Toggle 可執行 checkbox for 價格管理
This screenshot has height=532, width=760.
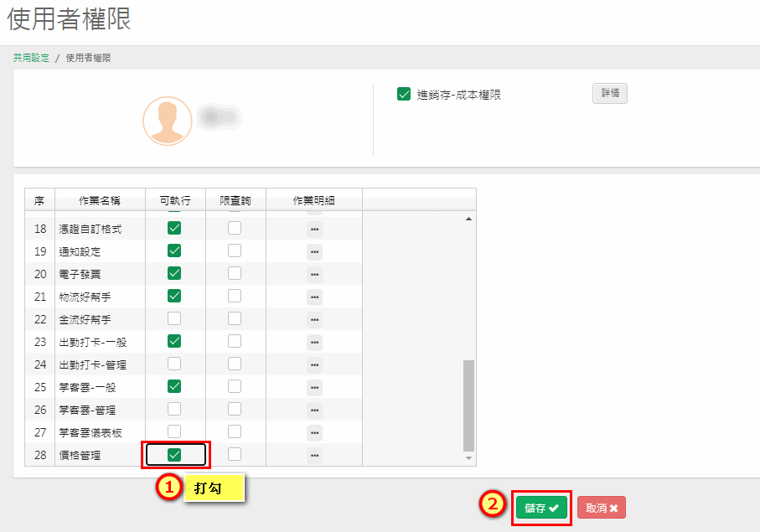174,454
